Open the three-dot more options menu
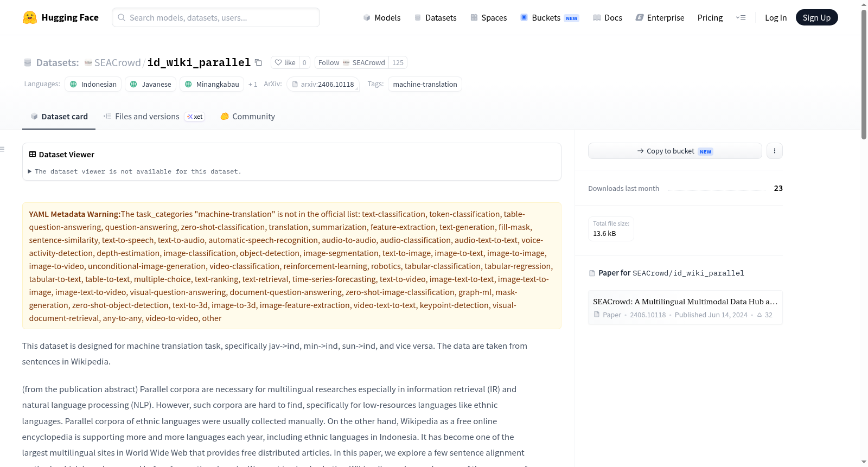Viewport: 868px width, 467px height. pyautogui.click(x=775, y=151)
